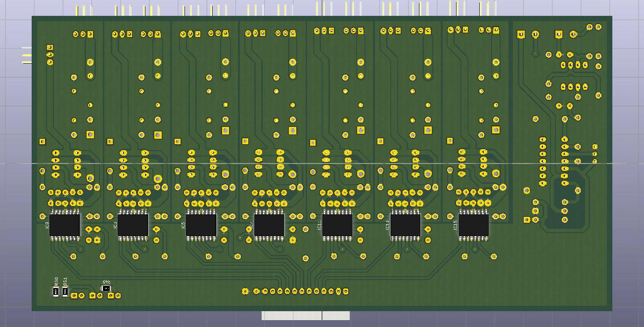
Task: Select the R50 resistor
Action: click(x=56, y=291)
